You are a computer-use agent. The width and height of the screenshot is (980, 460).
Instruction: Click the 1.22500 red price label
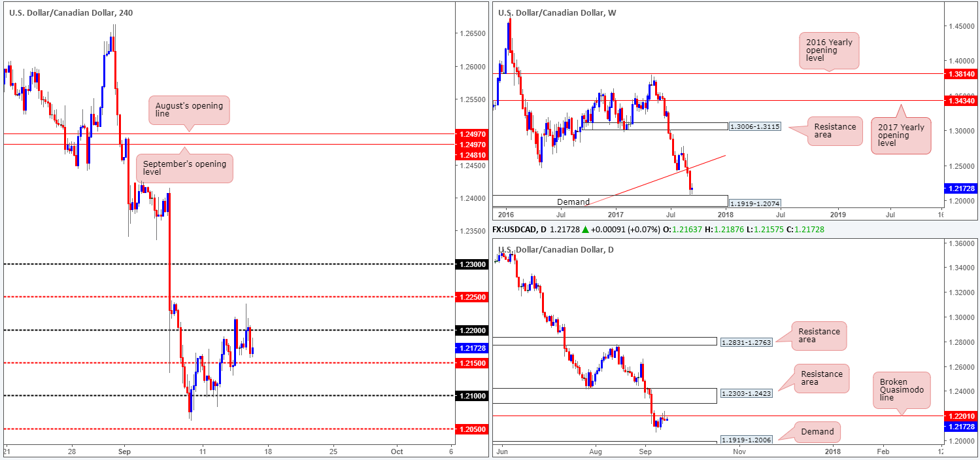[x=471, y=296]
